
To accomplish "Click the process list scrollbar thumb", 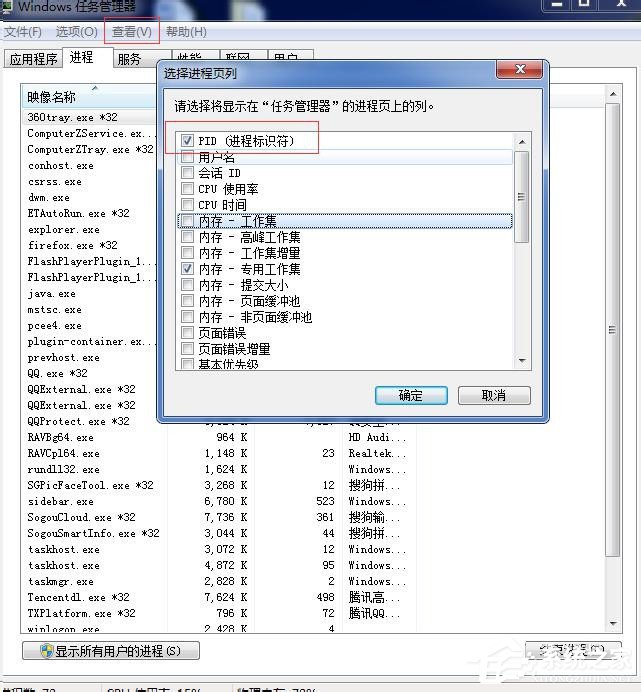I will [x=613, y=330].
